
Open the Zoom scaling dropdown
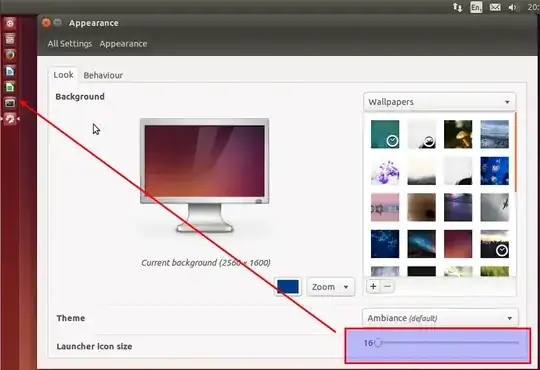point(330,287)
